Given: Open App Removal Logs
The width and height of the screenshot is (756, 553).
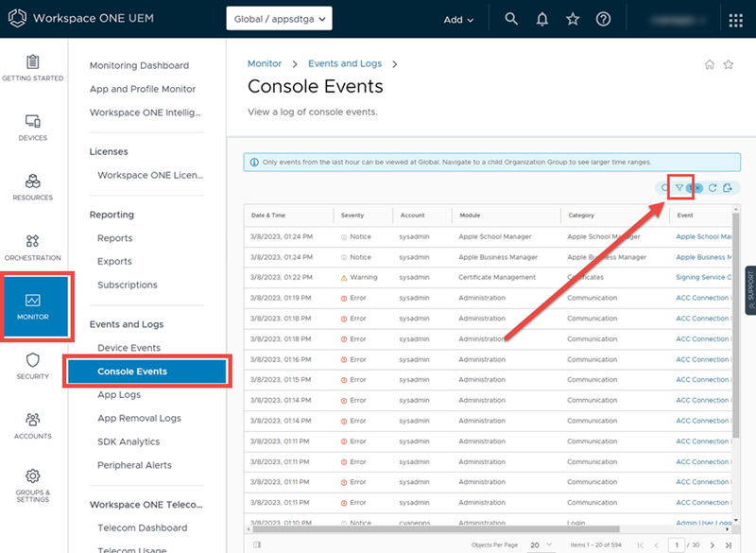Looking at the screenshot, I should [139, 419].
